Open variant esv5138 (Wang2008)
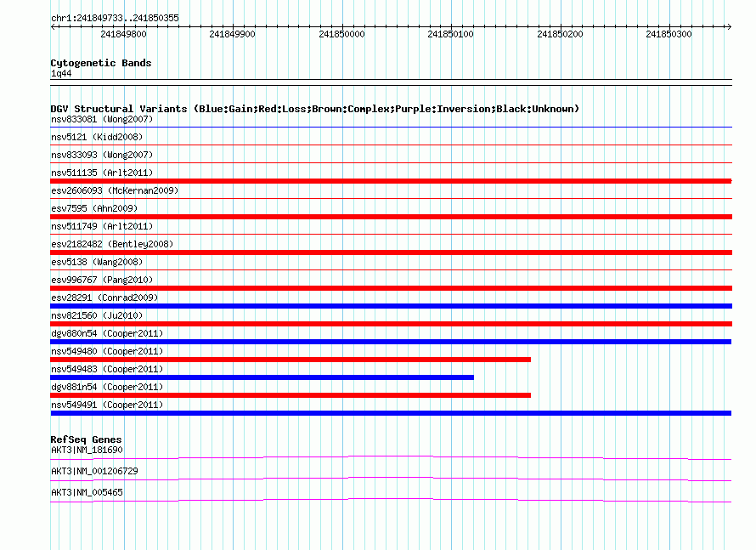 pos(97,262)
